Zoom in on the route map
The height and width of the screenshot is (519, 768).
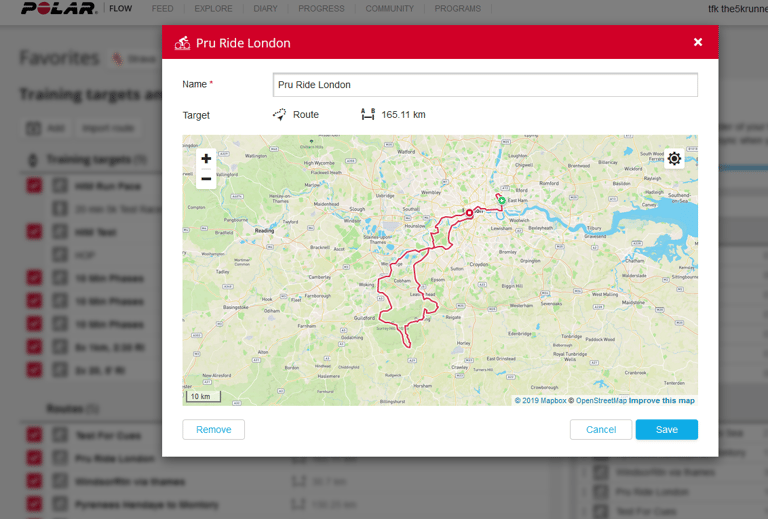206,159
